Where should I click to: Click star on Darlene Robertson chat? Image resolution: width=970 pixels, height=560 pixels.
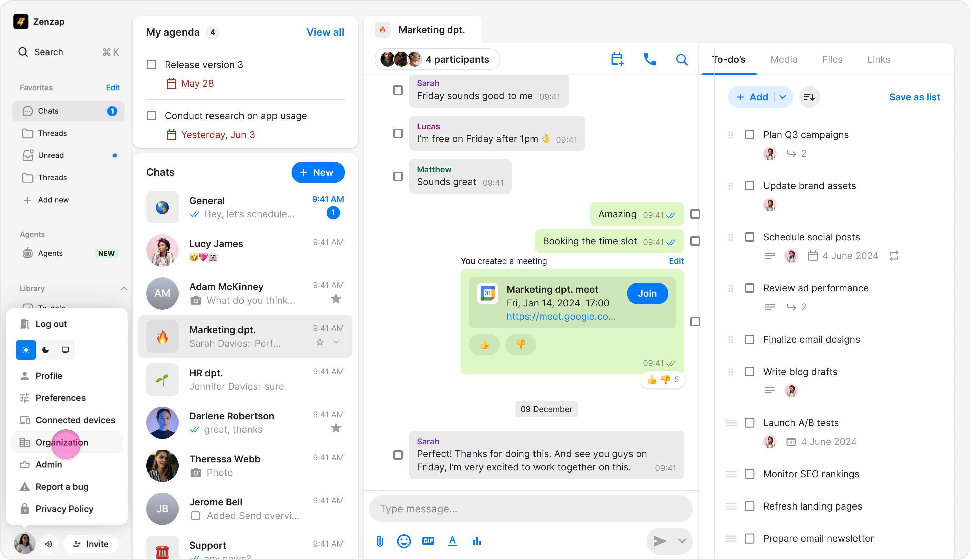tap(336, 428)
